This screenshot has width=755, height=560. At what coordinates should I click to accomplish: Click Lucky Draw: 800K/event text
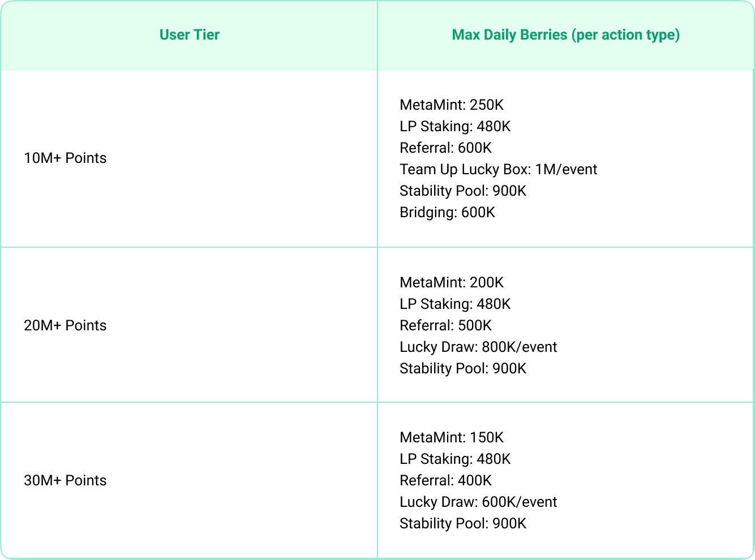[478, 347]
